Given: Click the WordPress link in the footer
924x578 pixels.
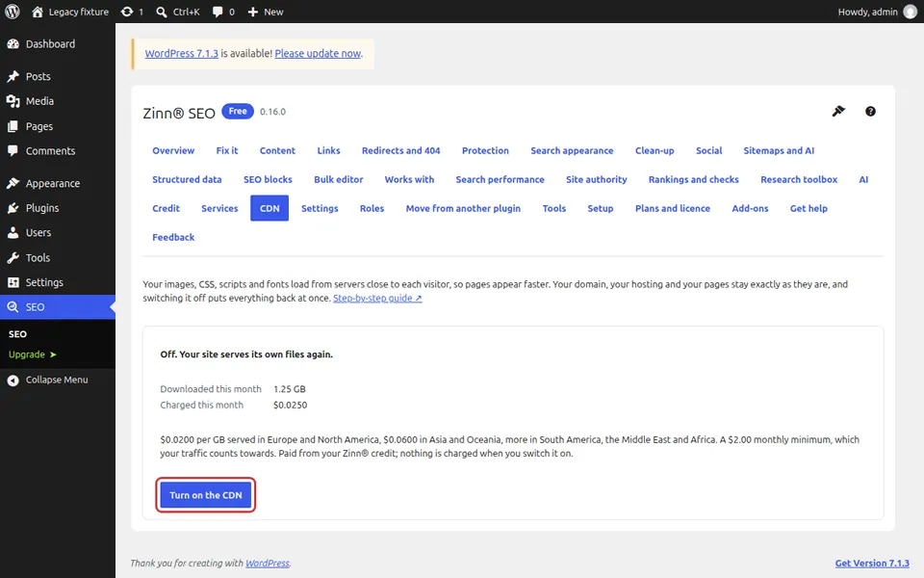Looking at the screenshot, I should (x=268, y=564).
